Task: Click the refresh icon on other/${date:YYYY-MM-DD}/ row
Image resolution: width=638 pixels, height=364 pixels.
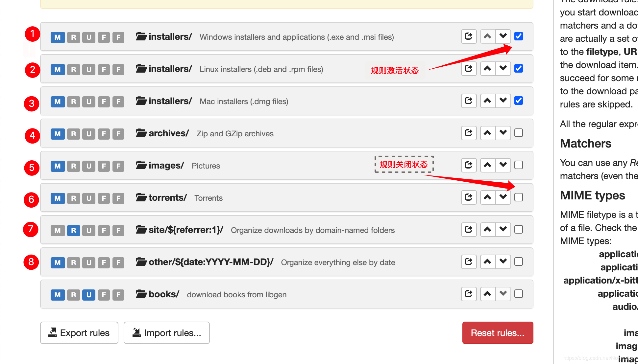Action: (x=469, y=262)
